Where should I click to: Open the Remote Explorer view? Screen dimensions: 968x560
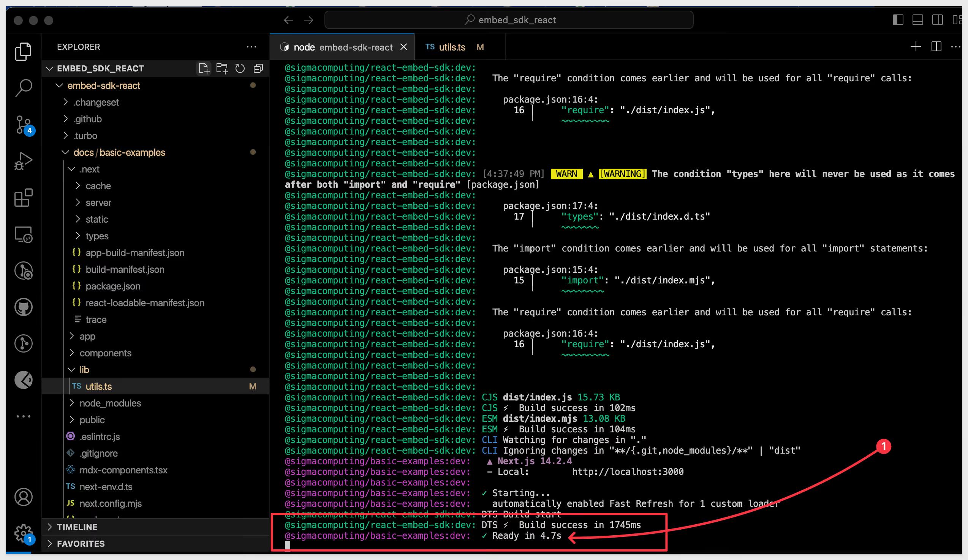[24, 234]
